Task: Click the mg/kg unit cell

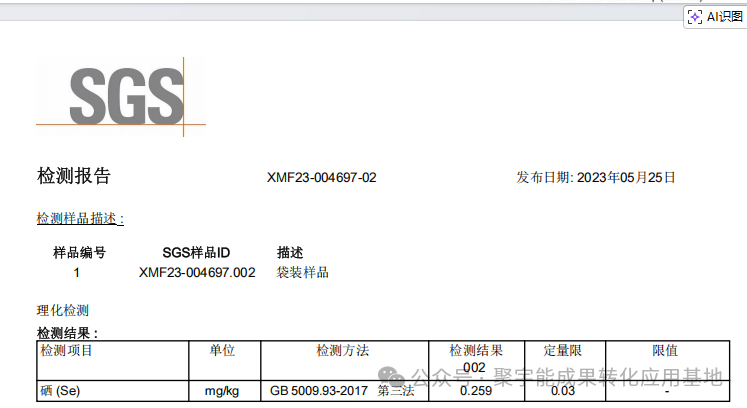Action: (x=225, y=391)
